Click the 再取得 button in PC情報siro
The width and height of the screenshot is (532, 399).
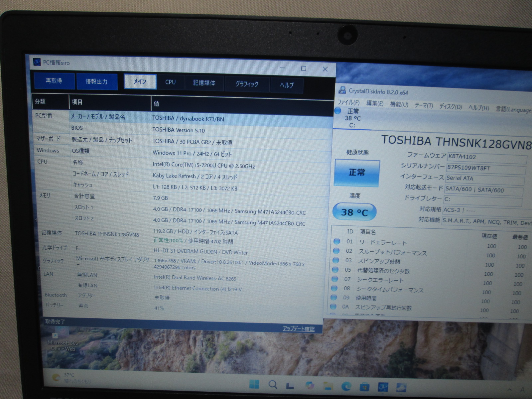[54, 81]
